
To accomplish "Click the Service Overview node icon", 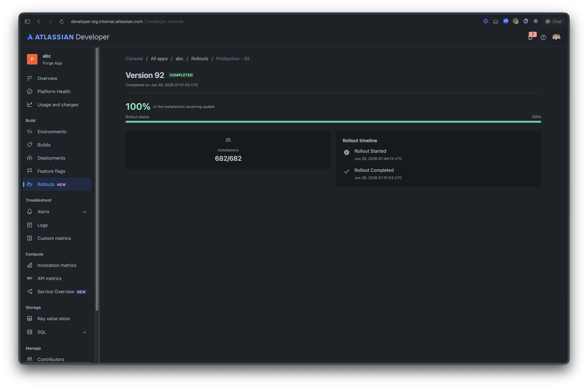I will 29,291.
